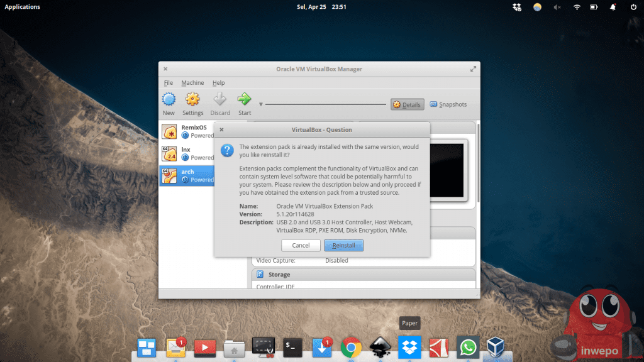Click the WhatsApp dock icon
The height and width of the screenshot is (362, 644).
[467, 347]
